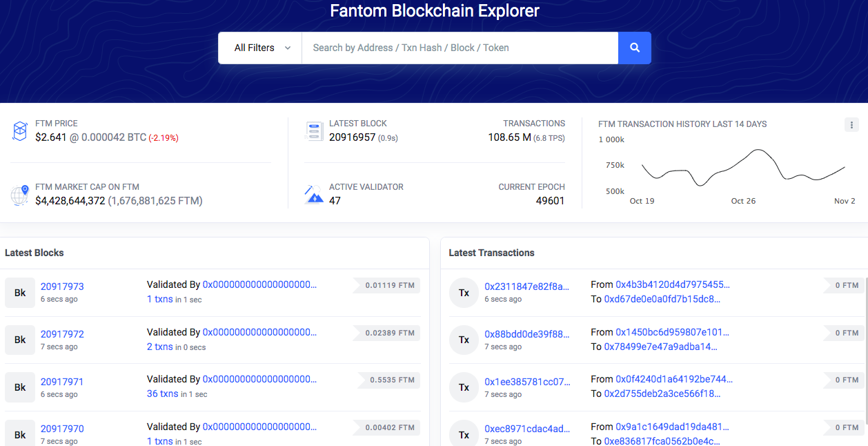This screenshot has width=868, height=446.
Task: Click the active validator icon
Action: (x=314, y=194)
